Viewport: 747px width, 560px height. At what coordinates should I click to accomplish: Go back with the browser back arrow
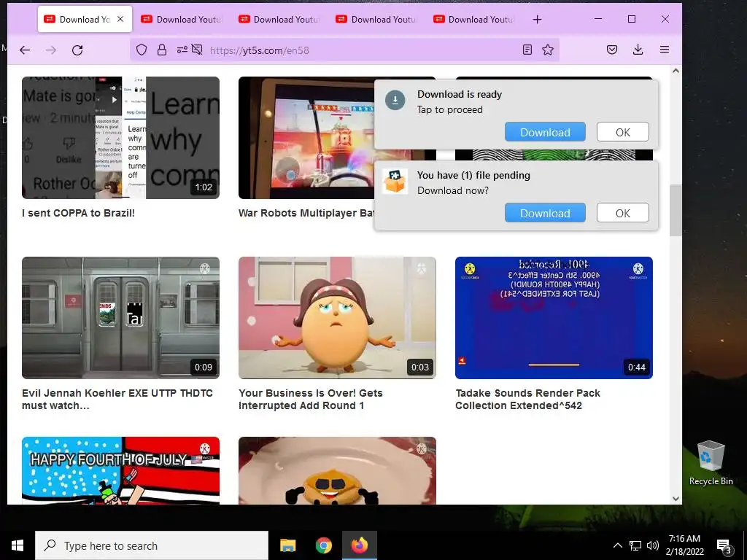tap(25, 50)
